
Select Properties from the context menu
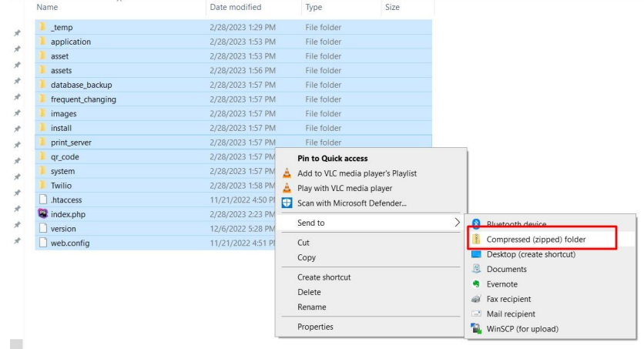pos(315,327)
